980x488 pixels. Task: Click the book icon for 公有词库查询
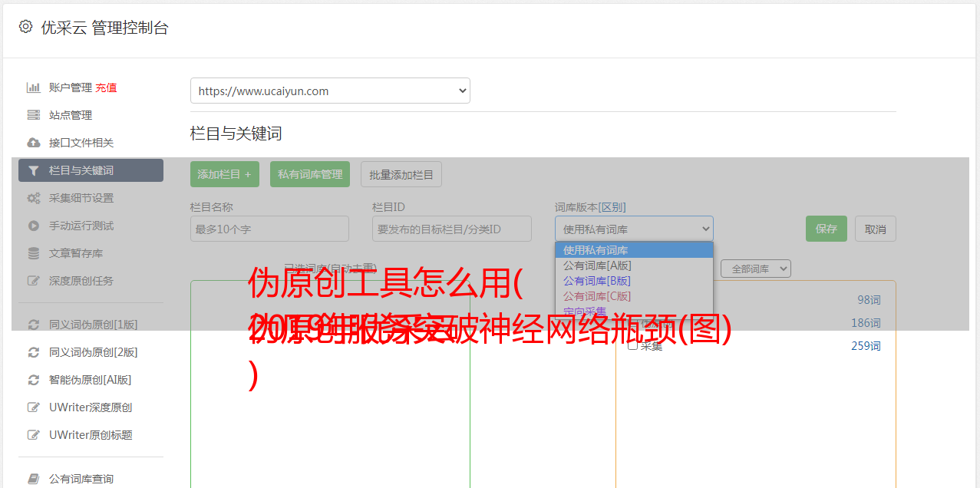click(x=34, y=479)
